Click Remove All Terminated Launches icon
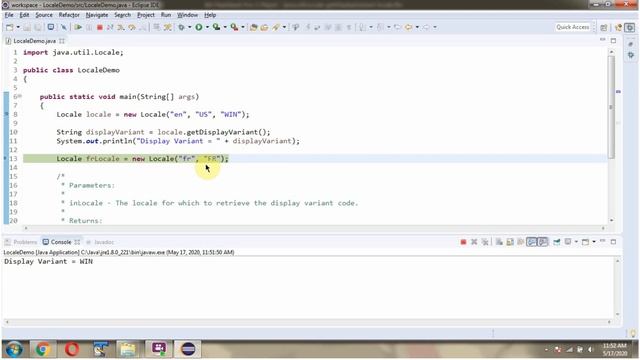This screenshot has width=640, height=360. coord(485,242)
